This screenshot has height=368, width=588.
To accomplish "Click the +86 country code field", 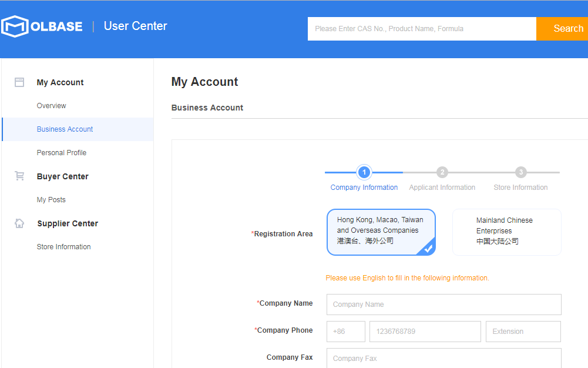I will coord(346,332).
